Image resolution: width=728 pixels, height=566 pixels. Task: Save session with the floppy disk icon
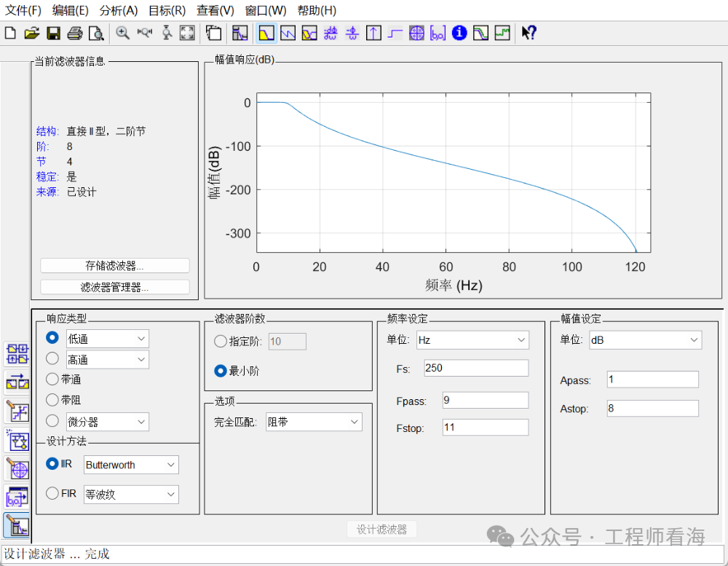point(53,33)
